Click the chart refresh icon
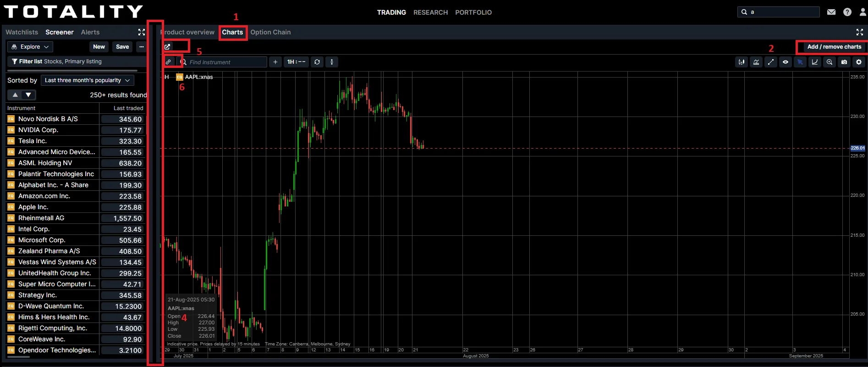Image resolution: width=868 pixels, height=367 pixels. coord(317,62)
